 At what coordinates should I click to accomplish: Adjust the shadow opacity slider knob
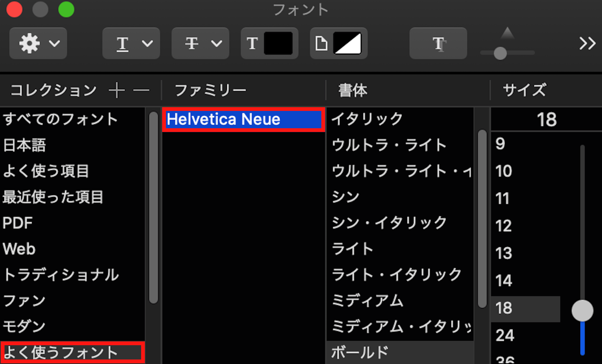pos(500,53)
